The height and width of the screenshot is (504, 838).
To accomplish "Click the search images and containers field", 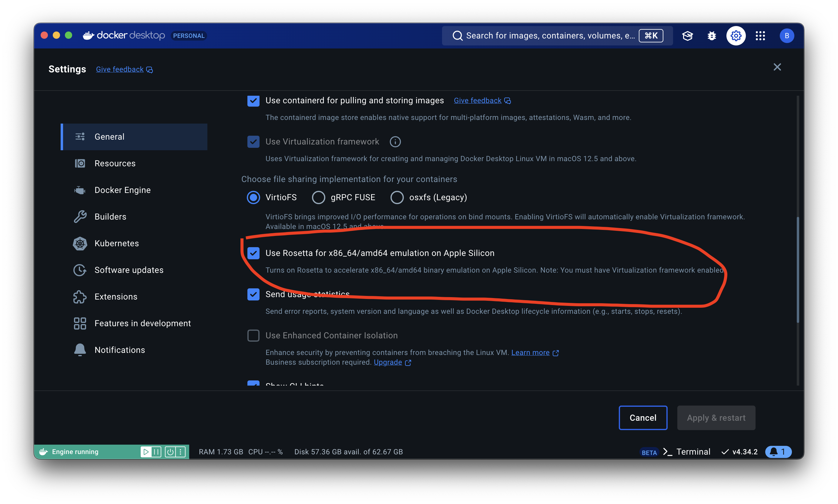I will pyautogui.click(x=551, y=36).
